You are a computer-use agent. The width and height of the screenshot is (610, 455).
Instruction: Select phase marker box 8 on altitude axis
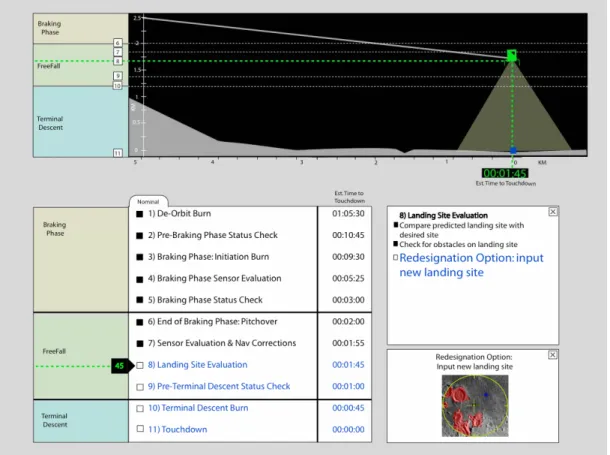click(x=118, y=61)
